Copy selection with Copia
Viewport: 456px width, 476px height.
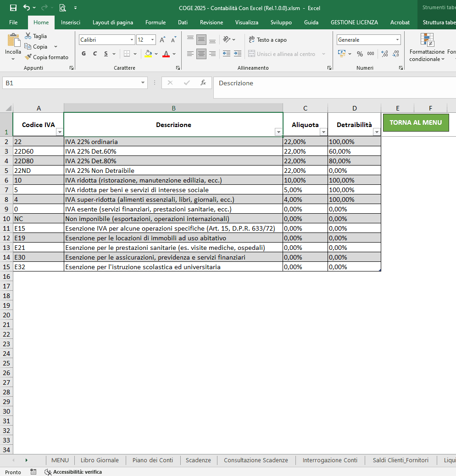36,46
